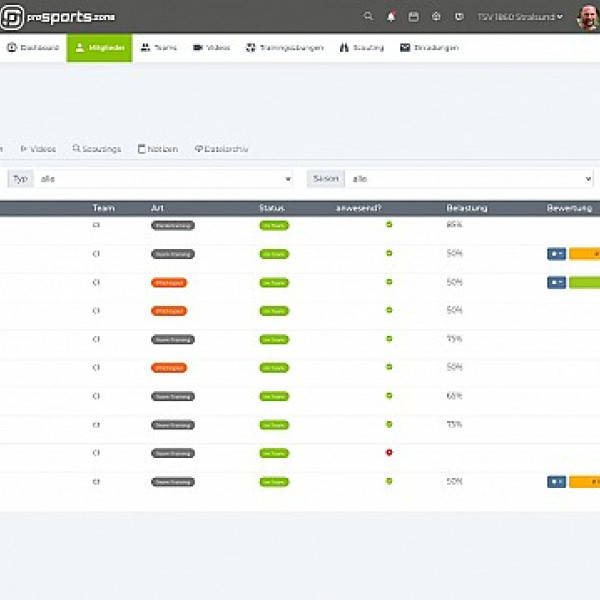Expand the TSV 1860 Stralsund club menu
Image resolution: width=600 pixels, height=600 pixels.
(520, 16)
